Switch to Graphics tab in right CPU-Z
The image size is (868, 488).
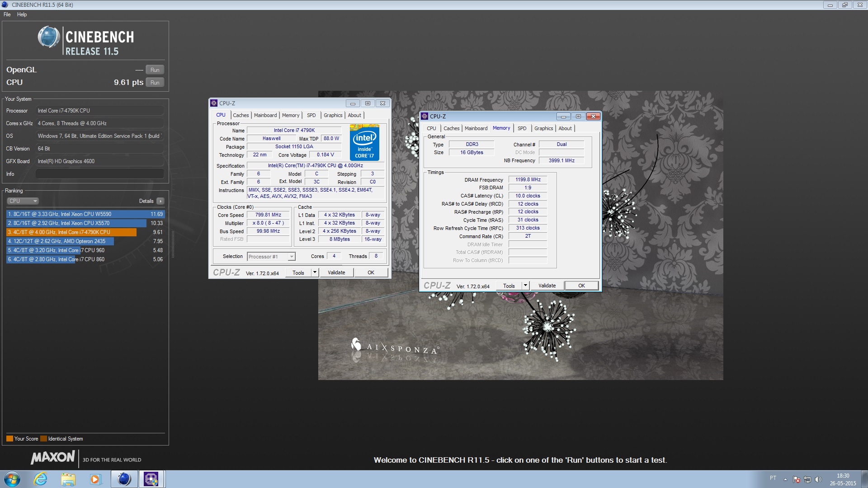543,128
